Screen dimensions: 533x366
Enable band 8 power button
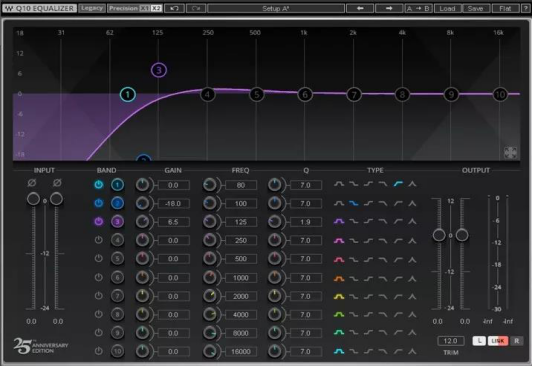[x=99, y=314]
